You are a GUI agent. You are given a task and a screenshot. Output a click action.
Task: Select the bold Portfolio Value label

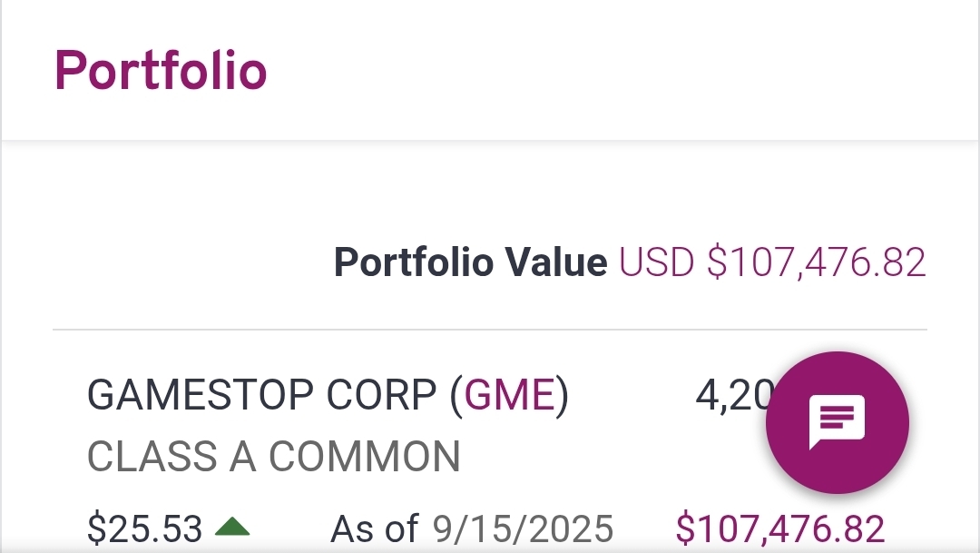(x=470, y=262)
